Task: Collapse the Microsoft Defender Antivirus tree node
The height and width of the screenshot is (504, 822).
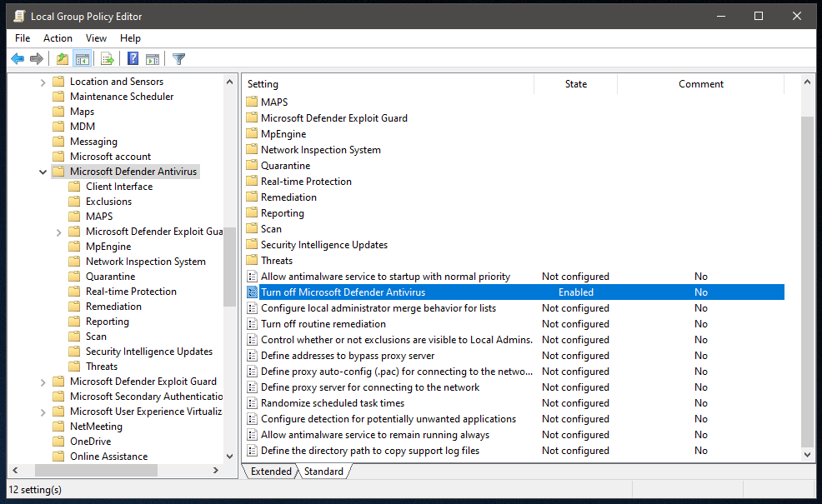Action: coord(43,172)
